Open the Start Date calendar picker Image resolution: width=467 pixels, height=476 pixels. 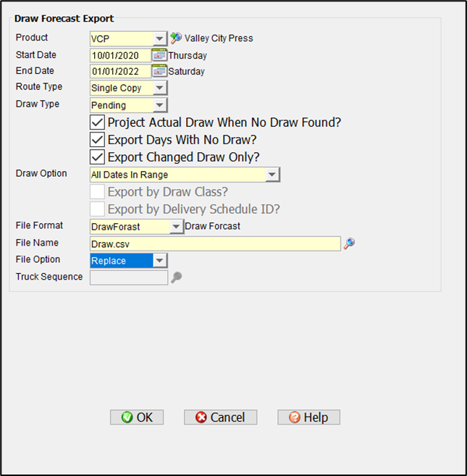[x=159, y=55]
